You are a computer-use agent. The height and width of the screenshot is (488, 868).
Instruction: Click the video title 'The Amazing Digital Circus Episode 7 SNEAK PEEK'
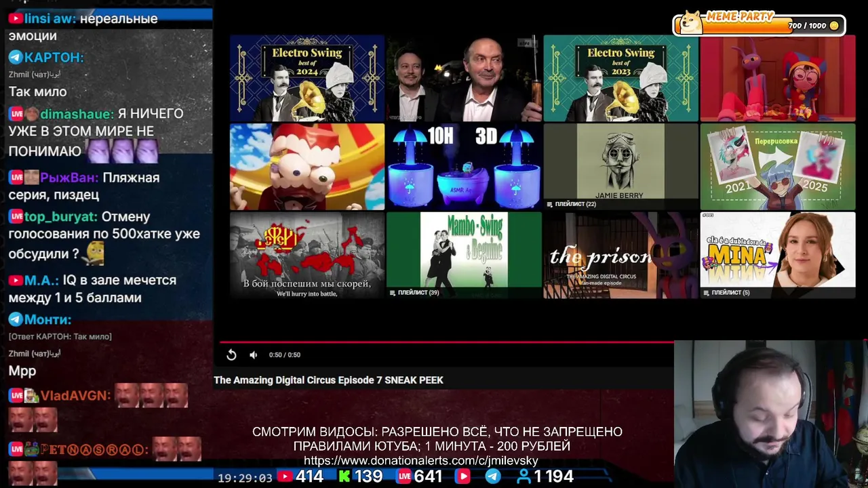(329, 380)
